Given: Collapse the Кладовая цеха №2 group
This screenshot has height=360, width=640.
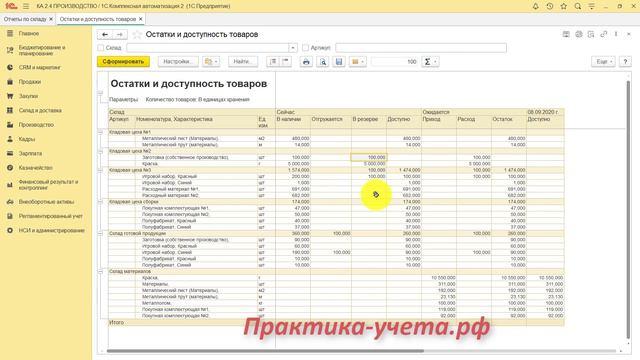Looking at the screenshot, I should click(100, 151).
